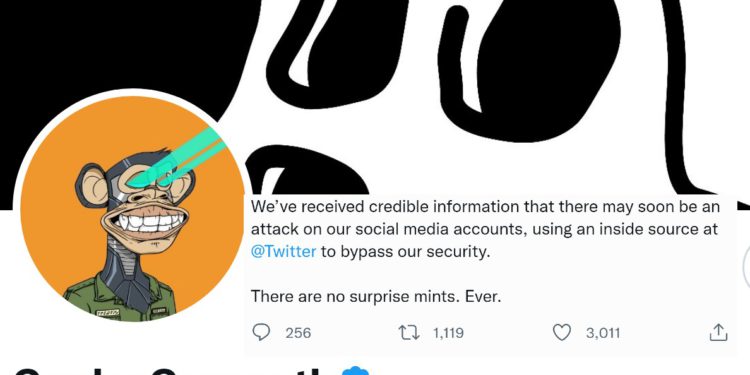Viewport: 750px width, 375px height.
Task: View the 3,011 likes count
Action: (x=603, y=332)
